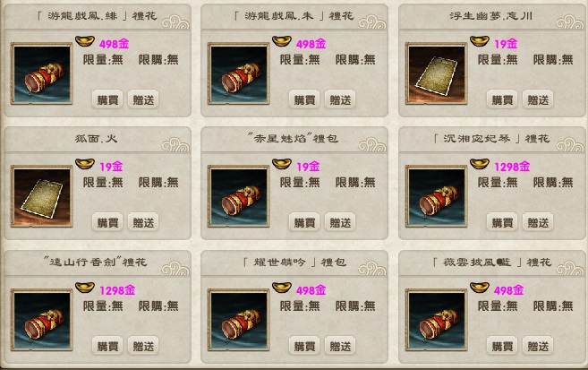Select the 狐面.火 scroll item icon

[x=42, y=196]
